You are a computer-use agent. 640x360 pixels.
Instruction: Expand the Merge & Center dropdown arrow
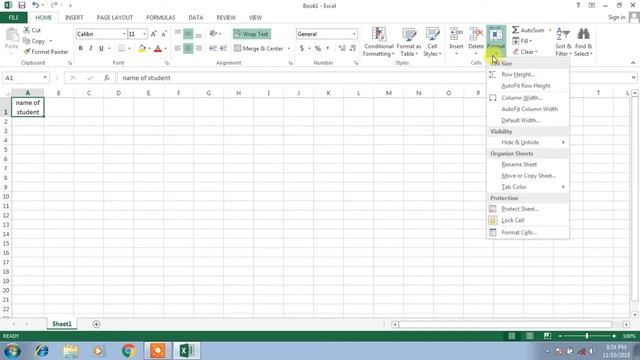click(x=289, y=48)
